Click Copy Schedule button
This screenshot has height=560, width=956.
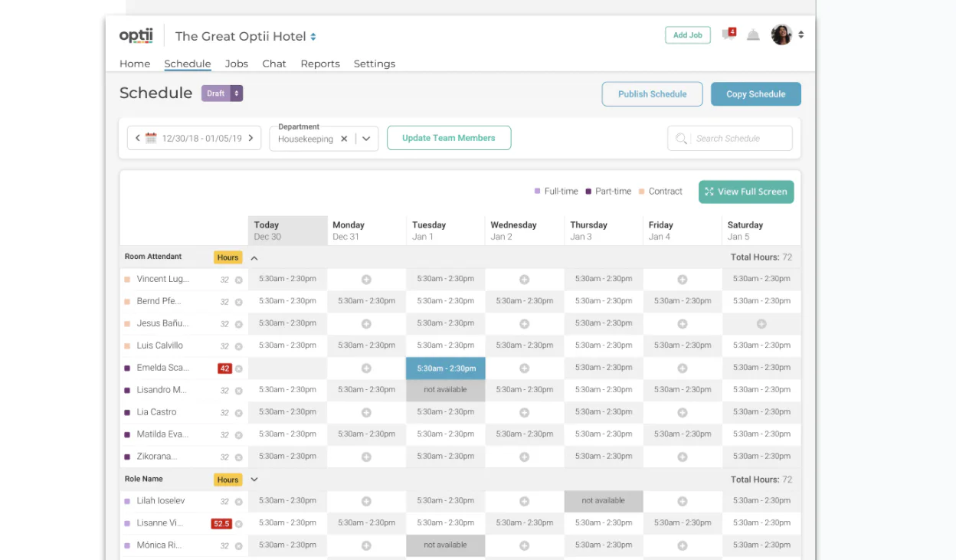756,94
